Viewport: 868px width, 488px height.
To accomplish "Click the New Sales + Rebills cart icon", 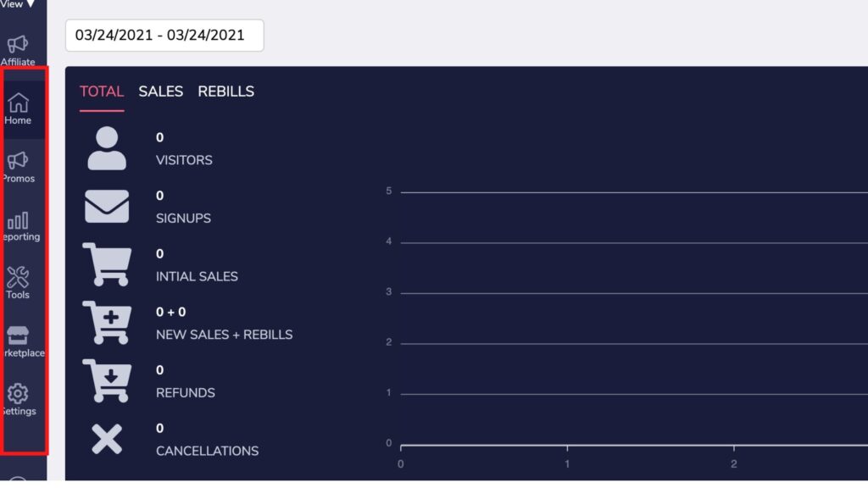I will (107, 323).
